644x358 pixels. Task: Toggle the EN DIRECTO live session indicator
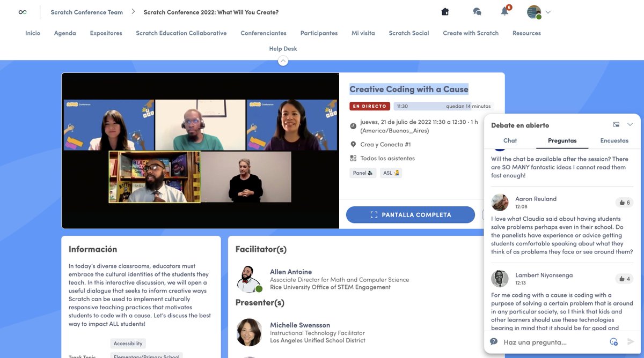(x=369, y=106)
